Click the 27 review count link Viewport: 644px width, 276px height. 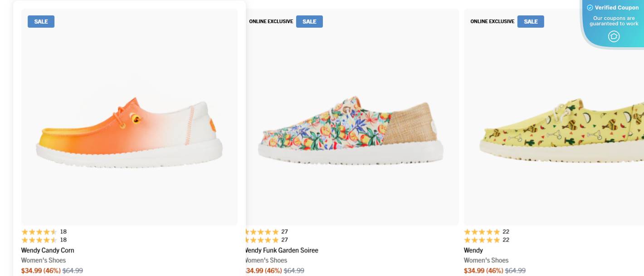(x=284, y=232)
